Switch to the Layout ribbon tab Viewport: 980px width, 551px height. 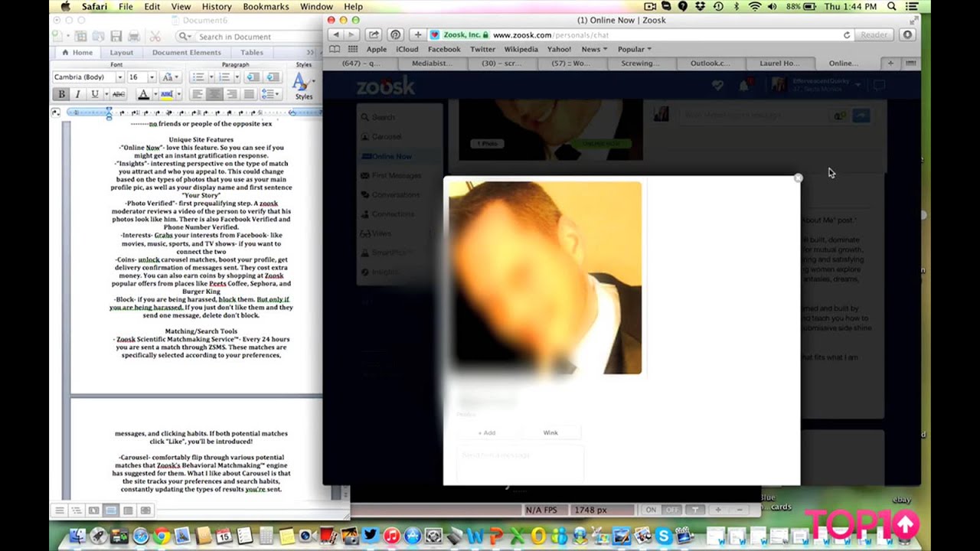pos(121,53)
